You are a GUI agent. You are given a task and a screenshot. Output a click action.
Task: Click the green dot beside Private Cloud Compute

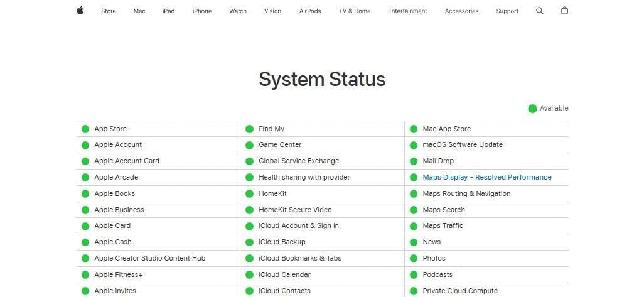click(414, 291)
